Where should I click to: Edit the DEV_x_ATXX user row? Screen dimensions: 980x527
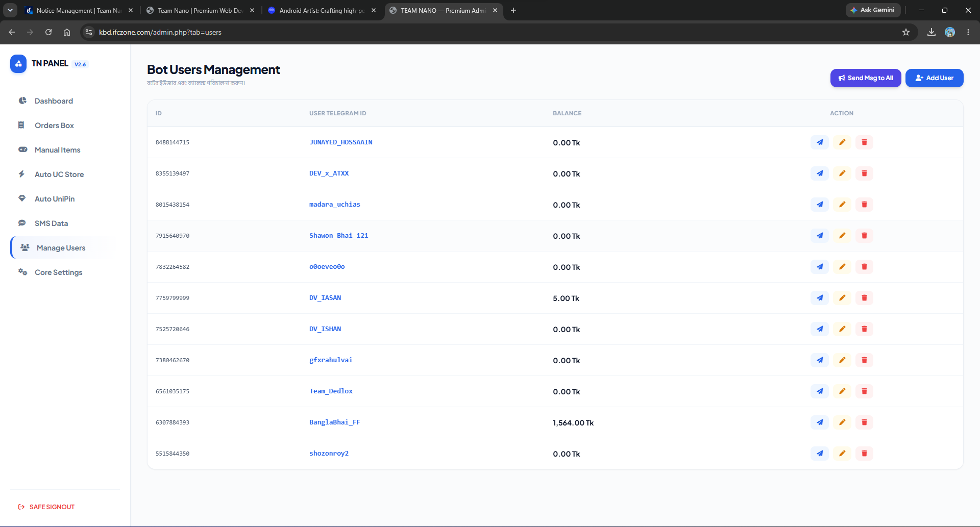842,173
